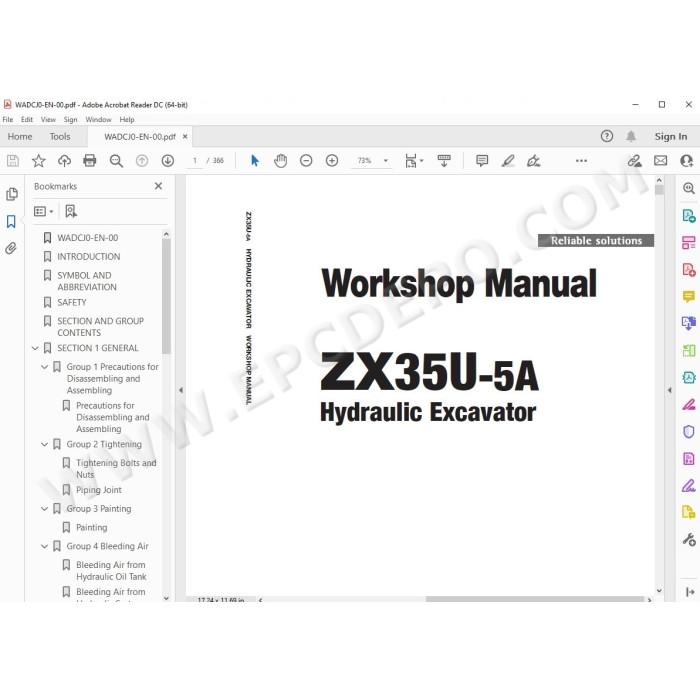This screenshot has height=700, width=700.
Task: Open the bookmark options dropdown
Action: (x=43, y=211)
